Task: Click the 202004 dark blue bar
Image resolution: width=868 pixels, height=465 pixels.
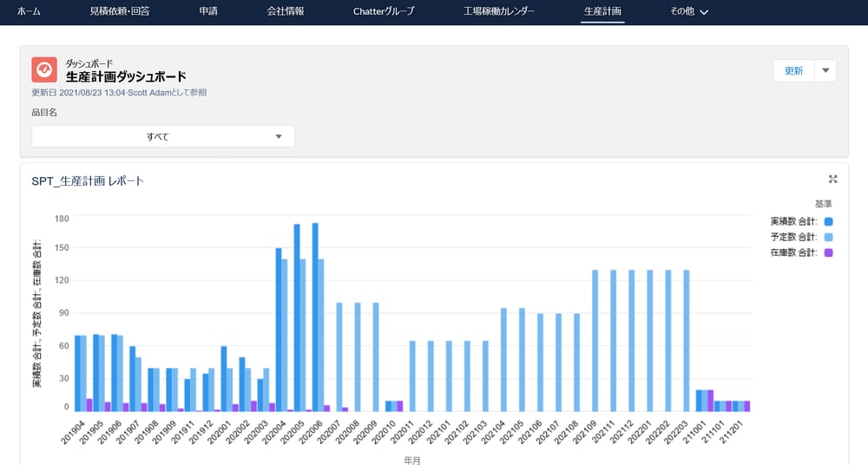Action: coord(279,330)
